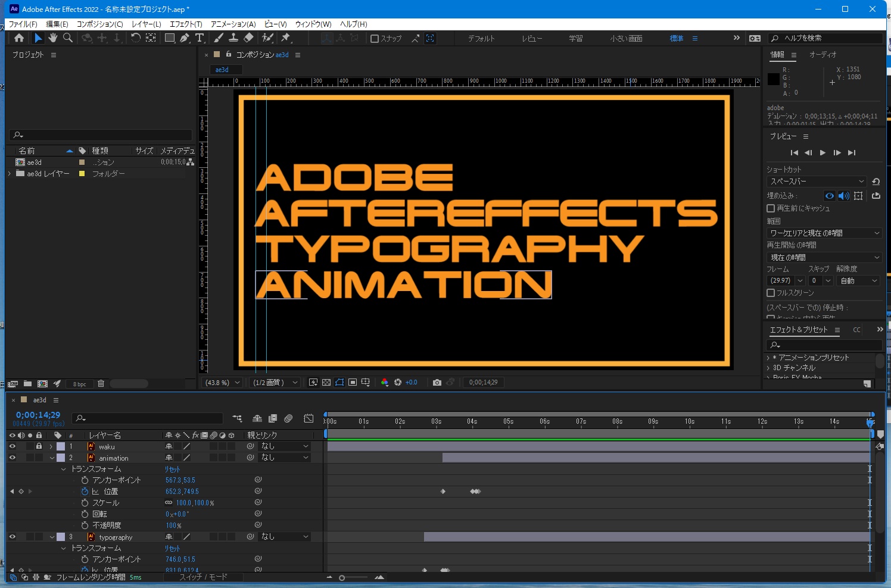Click the snapshot camera icon in viewer
The image size is (891, 588).
[437, 383]
